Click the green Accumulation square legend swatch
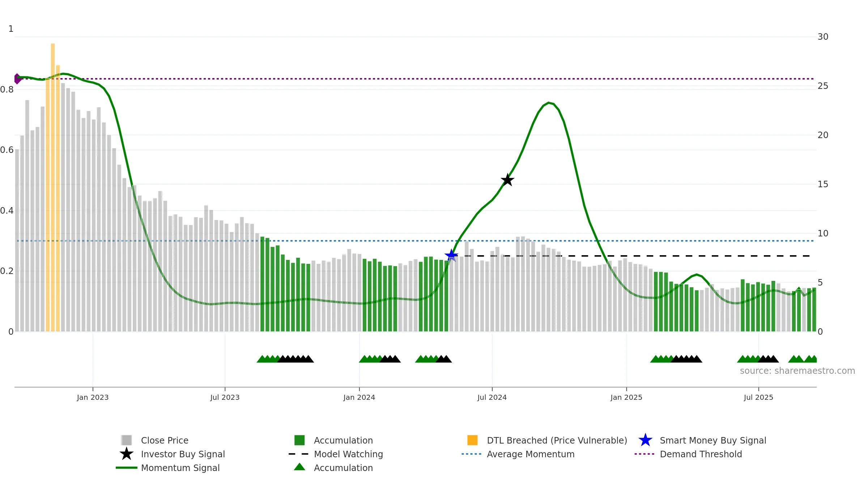This screenshot has height=488, width=868. pos(299,440)
